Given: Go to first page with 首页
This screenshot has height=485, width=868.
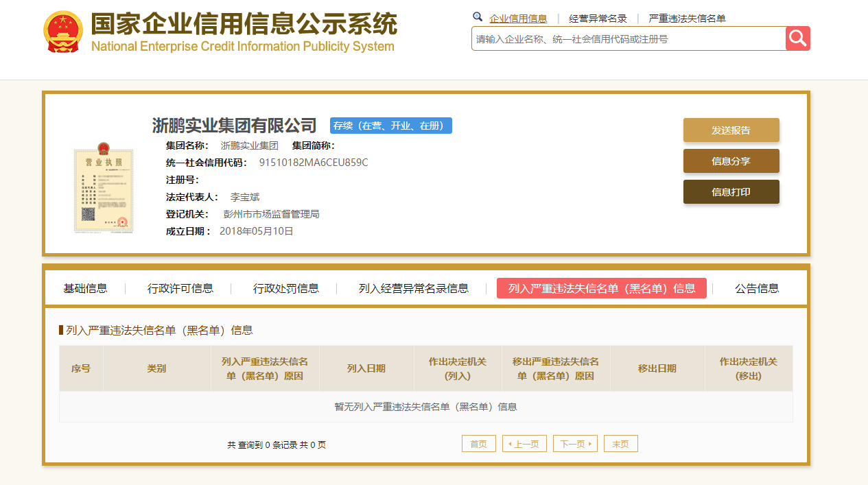Looking at the screenshot, I should tap(479, 444).
